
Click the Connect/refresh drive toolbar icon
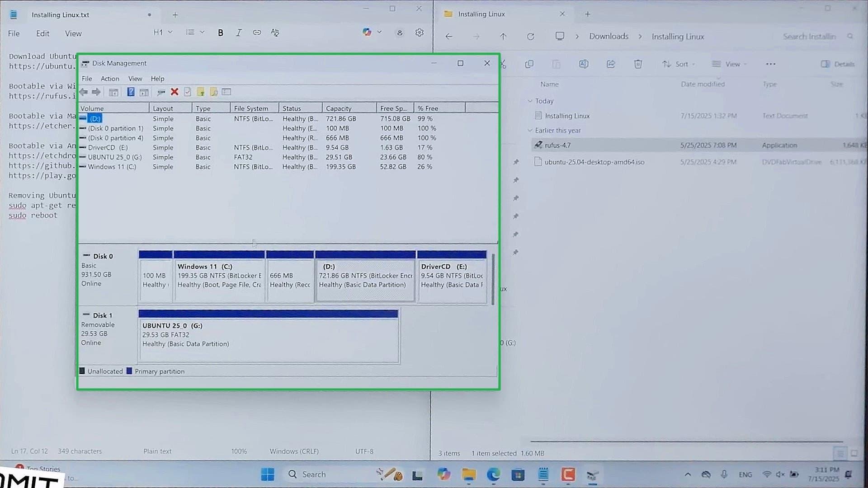161,92
